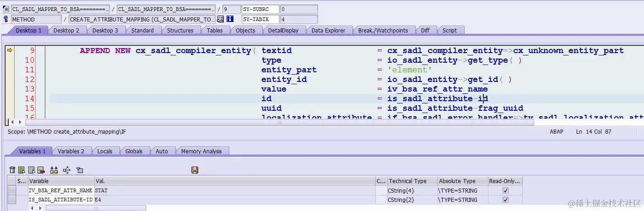Click the Read-Only column header

coord(505,181)
